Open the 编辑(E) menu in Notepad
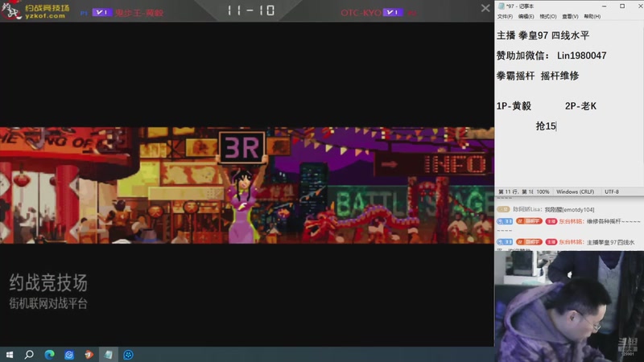644x362 pixels. (526, 16)
